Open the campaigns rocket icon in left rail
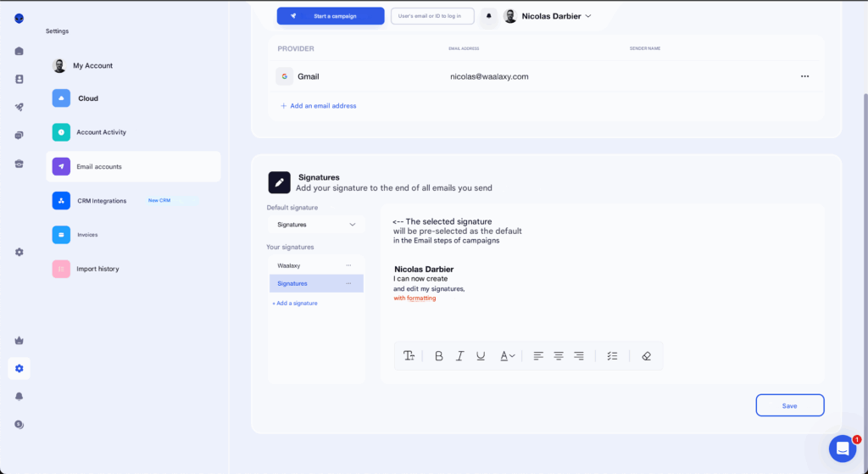Screen dimensions: 868x474 pos(19,108)
